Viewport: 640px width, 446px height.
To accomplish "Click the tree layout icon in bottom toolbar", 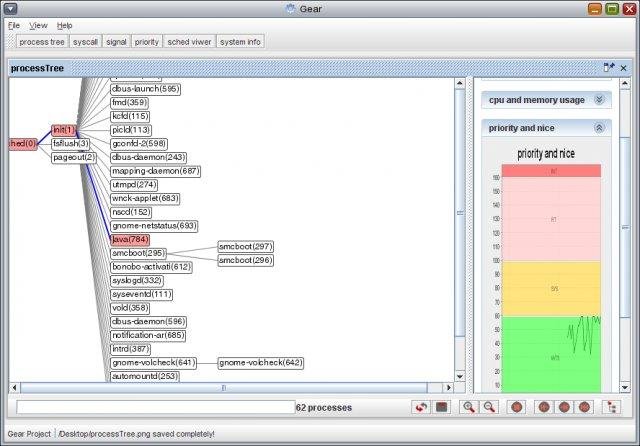I will click(612, 407).
